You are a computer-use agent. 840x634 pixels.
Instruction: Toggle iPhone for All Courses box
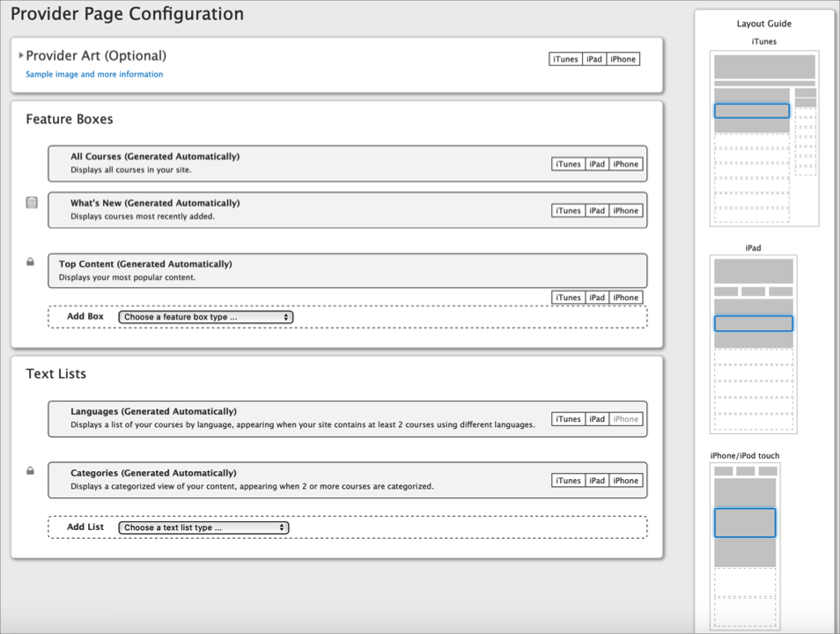coord(626,164)
